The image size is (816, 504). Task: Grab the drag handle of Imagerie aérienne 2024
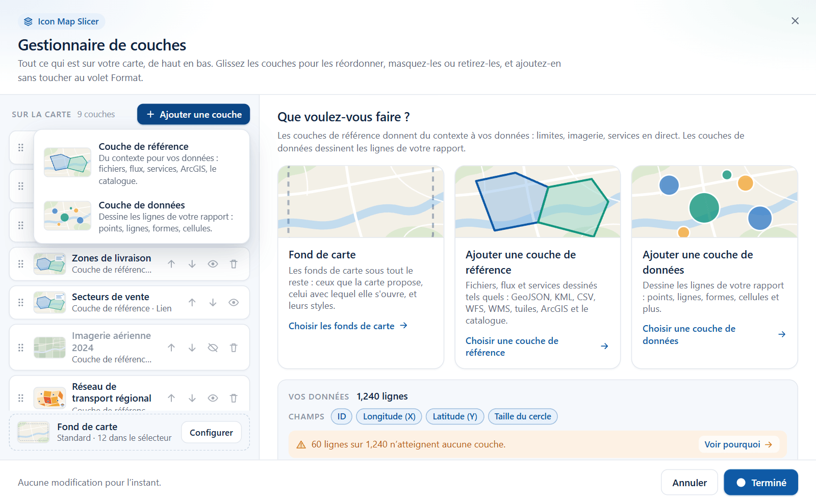pyautogui.click(x=21, y=348)
